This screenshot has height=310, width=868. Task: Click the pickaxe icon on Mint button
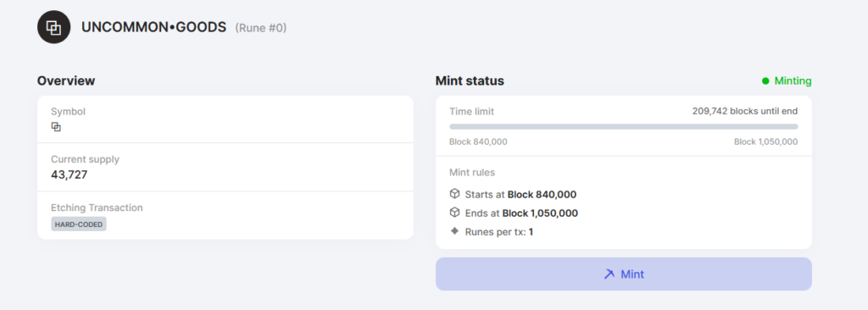tap(609, 274)
